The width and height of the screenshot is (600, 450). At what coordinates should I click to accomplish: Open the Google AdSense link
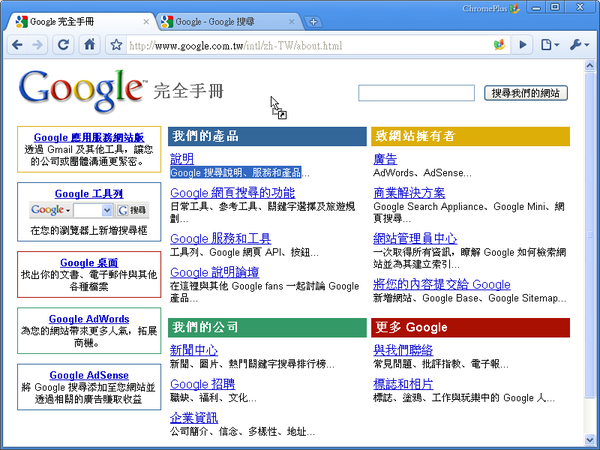(89, 375)
